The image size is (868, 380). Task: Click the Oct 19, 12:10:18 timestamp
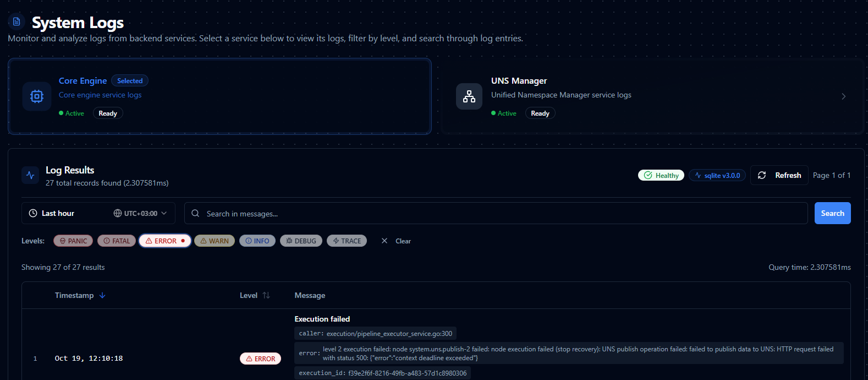(89, 358)
